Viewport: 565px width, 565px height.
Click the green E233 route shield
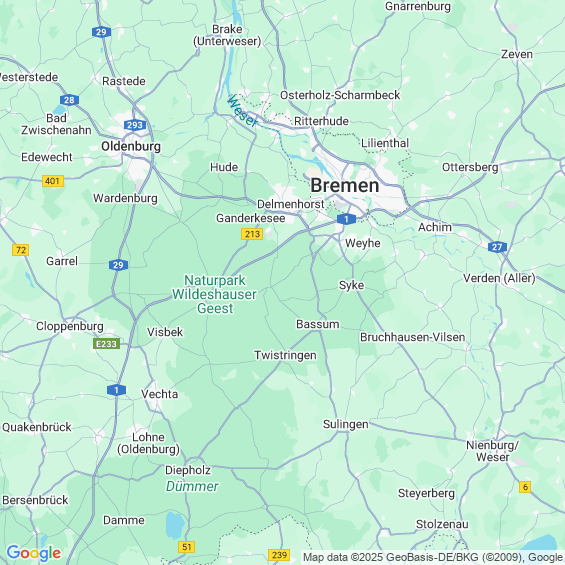point(106,344)
